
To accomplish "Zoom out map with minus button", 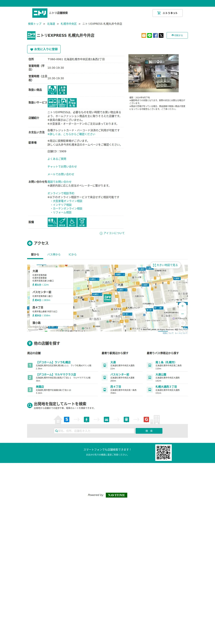I will click(183, 314).
